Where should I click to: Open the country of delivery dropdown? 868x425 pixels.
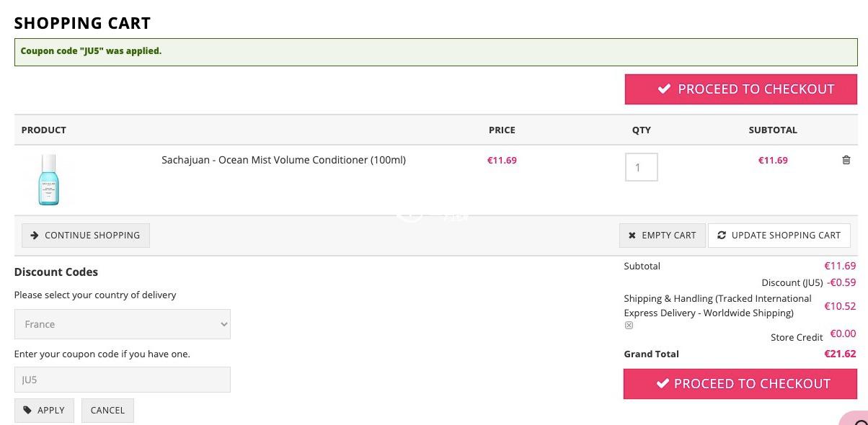click(x=123, y=324)
